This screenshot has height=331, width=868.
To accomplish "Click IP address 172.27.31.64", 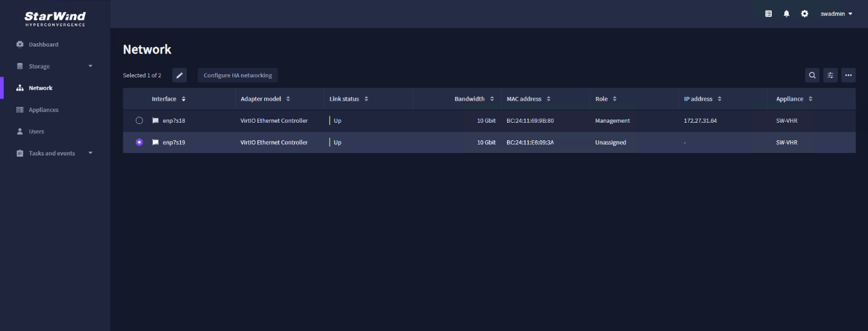I will coord(700,121).
